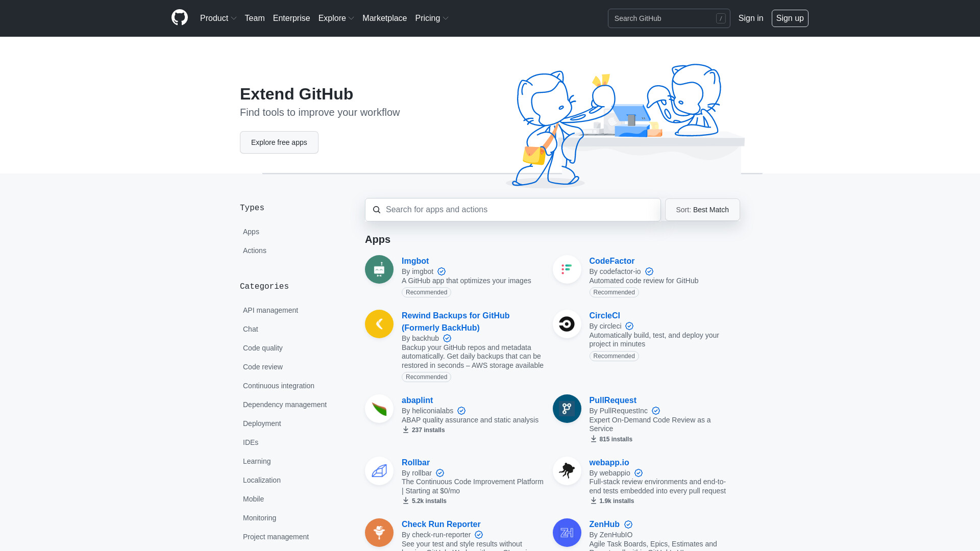Select the Mobile category
The image size is (980, 551).
[254, 499]
